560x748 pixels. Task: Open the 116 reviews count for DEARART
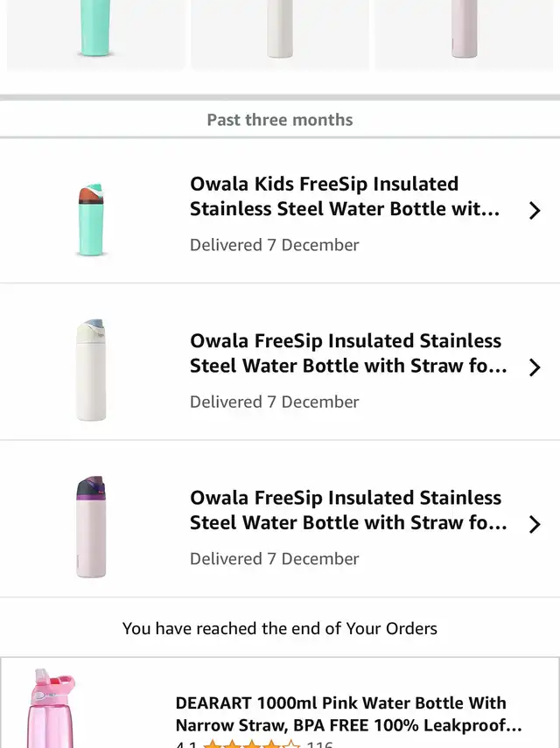[319, 745]
